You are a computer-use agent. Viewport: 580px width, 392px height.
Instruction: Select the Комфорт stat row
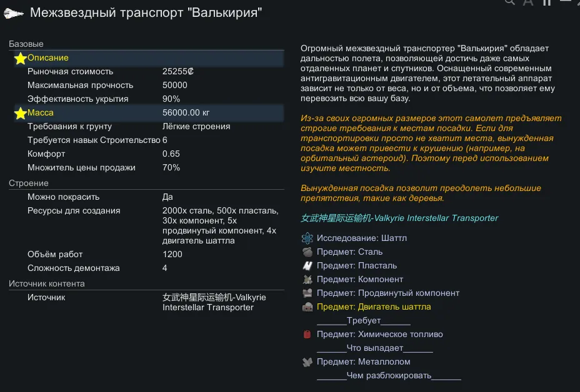click(146, 154)
